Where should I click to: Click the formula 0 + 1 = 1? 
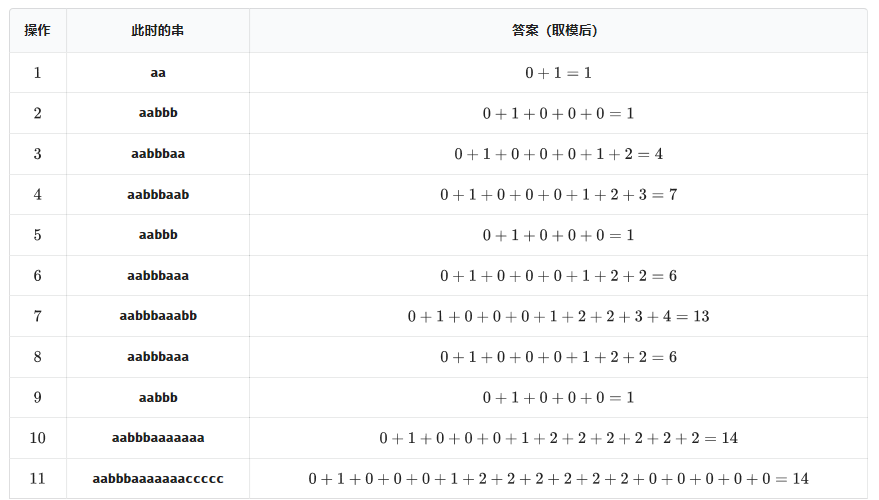pos(558,73)
